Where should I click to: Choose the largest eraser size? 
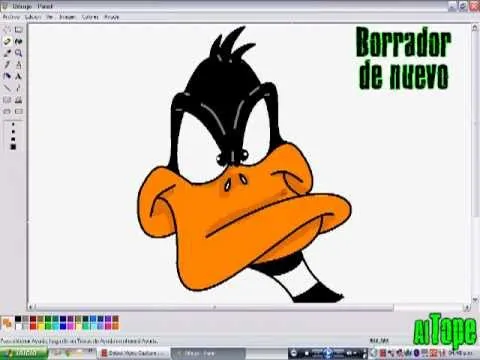coord(13,147)
